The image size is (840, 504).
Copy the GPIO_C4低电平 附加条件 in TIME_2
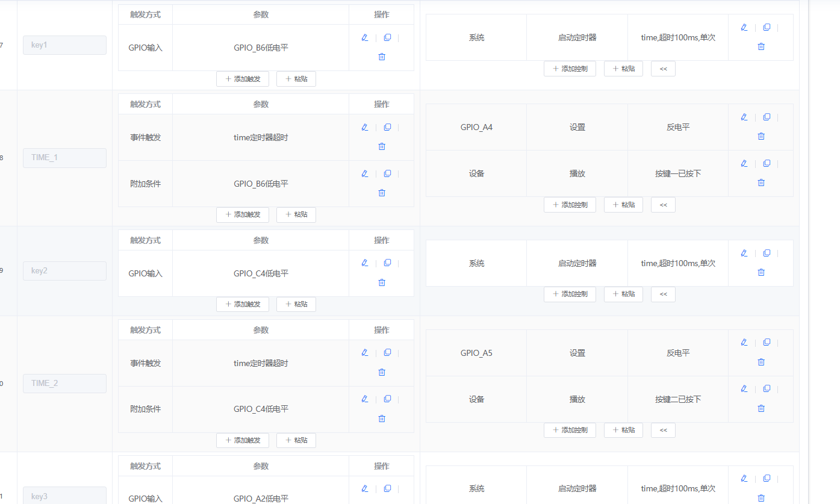(387, 399)
